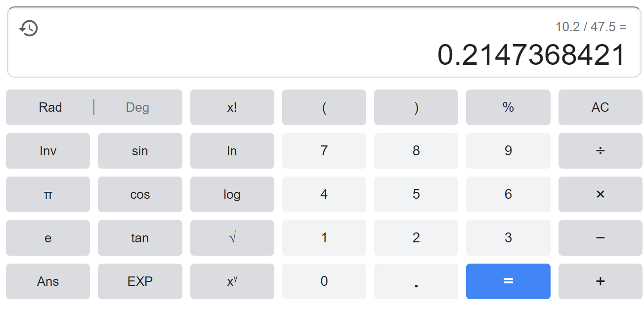Click the minus operator key
644x318 pixels.
(600, 238)
